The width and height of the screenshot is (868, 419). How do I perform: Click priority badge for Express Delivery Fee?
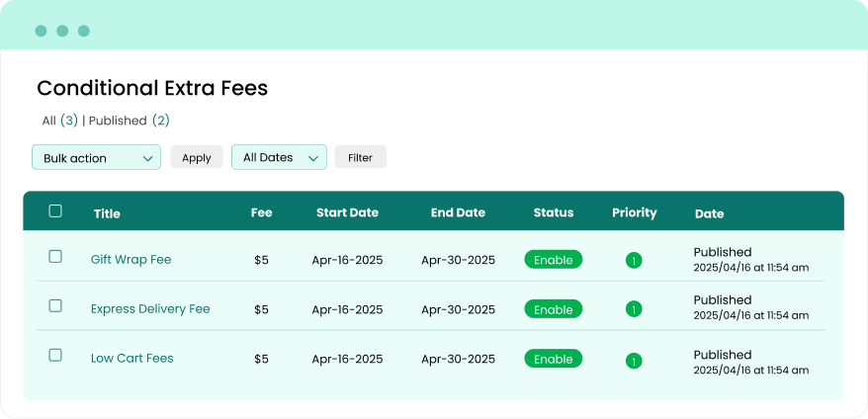tap(634, 309)
